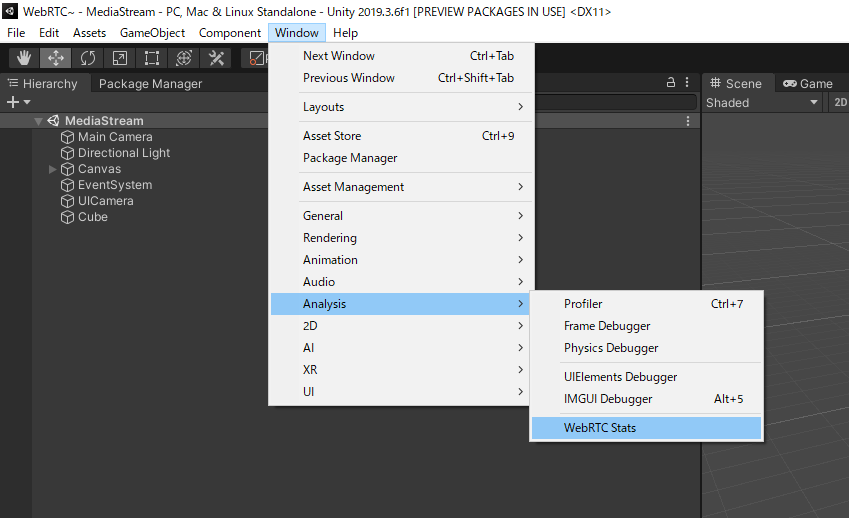Select the Hand tool in toolbar
This screenshot has width=849, height=518.
pyautogui.click(x=24, y=58)
